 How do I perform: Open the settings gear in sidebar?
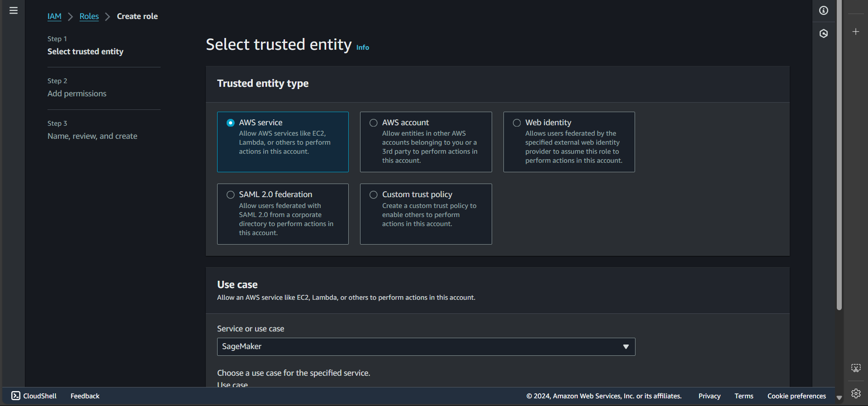click(855, 393)
